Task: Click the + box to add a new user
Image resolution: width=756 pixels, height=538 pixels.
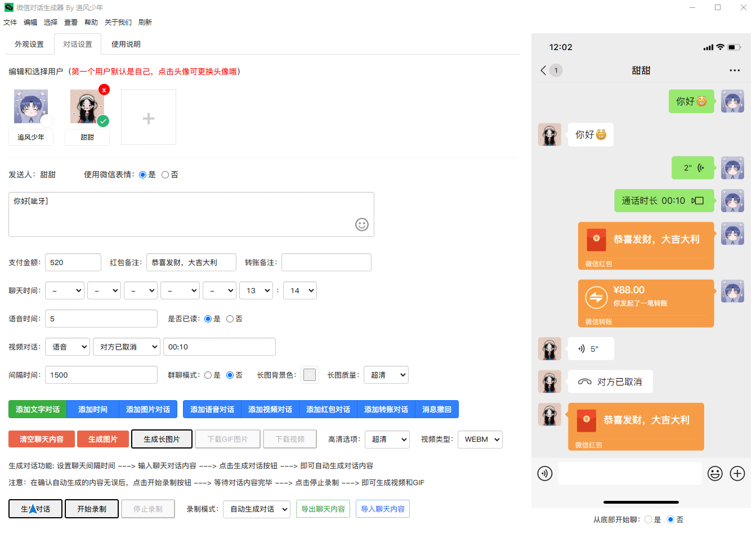Action: coord(148,116)
